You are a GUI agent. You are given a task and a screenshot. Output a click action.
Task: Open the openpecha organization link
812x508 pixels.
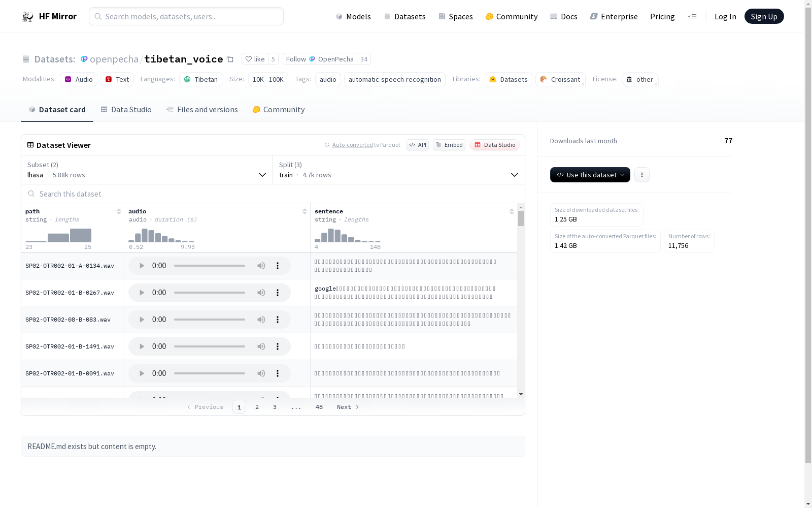tap(114, 59)
